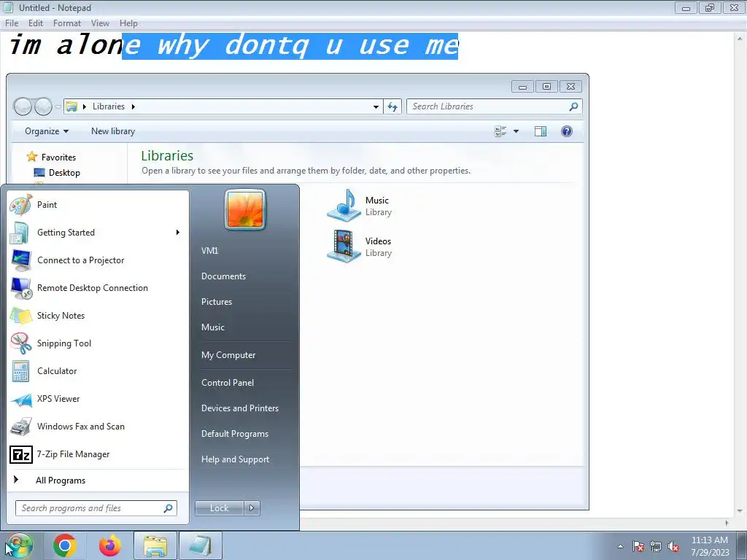Expand the arrow after Libraries in address bar
Viewport: 747px width, 560px height.
click(x=133, y=106)
